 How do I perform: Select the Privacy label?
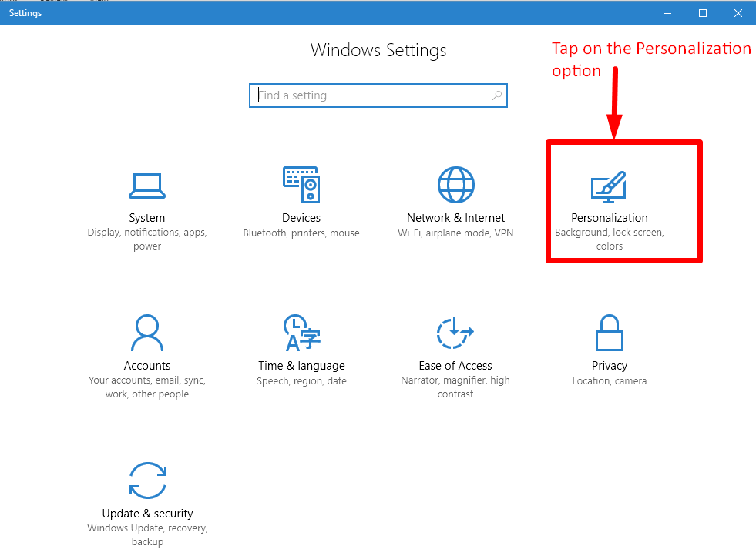pyautogui.click(x=610, y=366)
